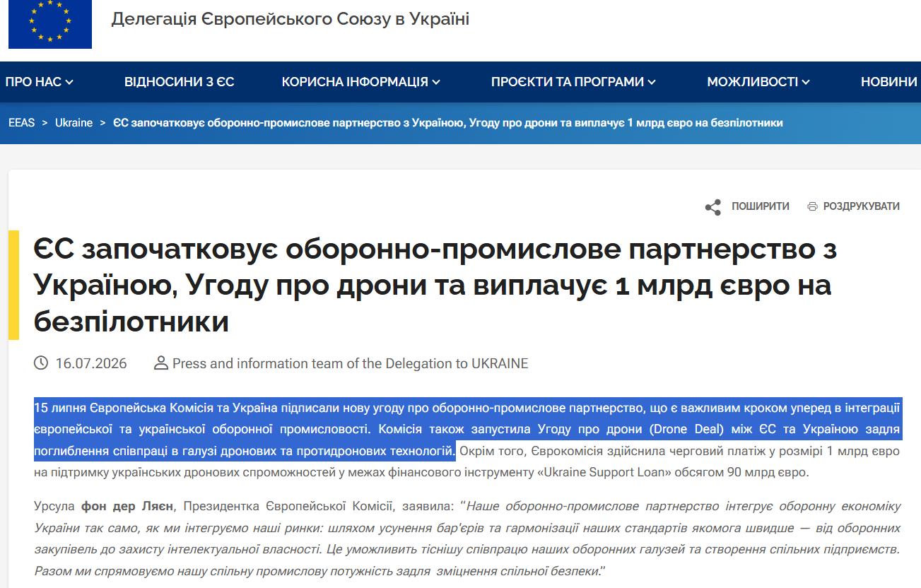Screen dimensions: 921x588
Task: Go to the Ukraine breadcrumb link
Action: pyautogui.click(x=74, y=123)
